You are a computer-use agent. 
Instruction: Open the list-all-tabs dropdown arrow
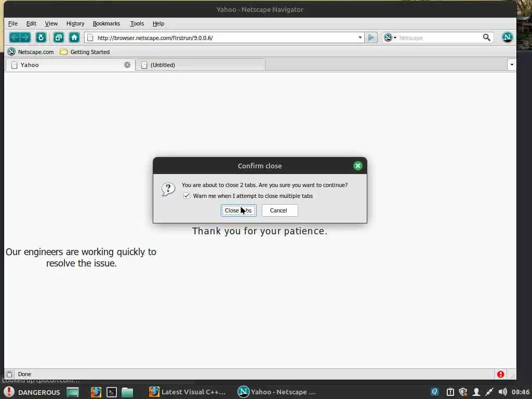tap(512, 64)
